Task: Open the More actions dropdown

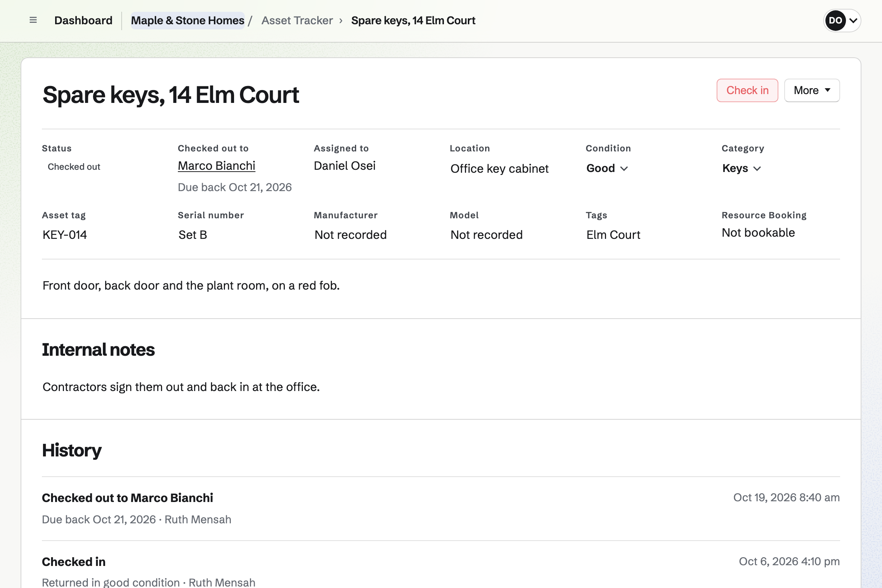Action: tap(812, 90)
